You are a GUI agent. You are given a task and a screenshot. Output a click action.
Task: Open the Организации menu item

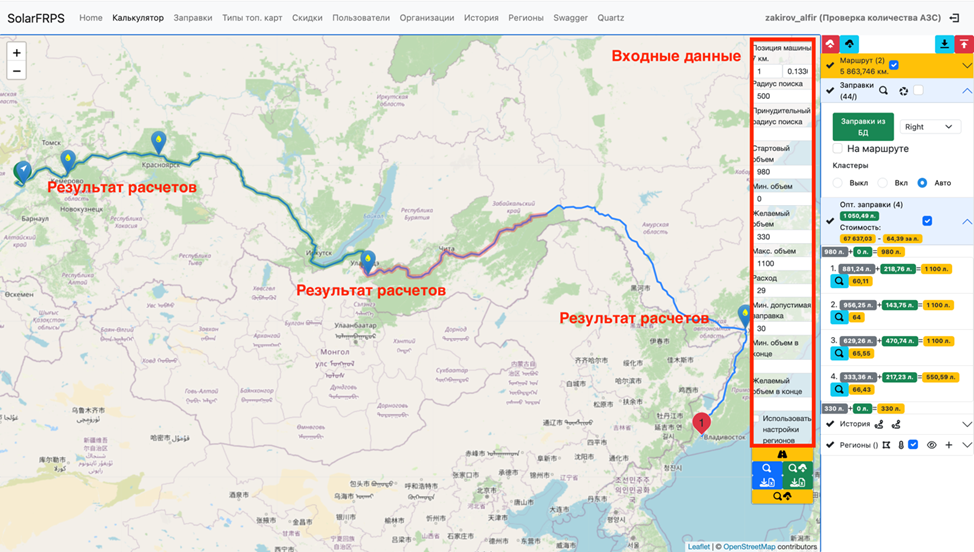427,18
